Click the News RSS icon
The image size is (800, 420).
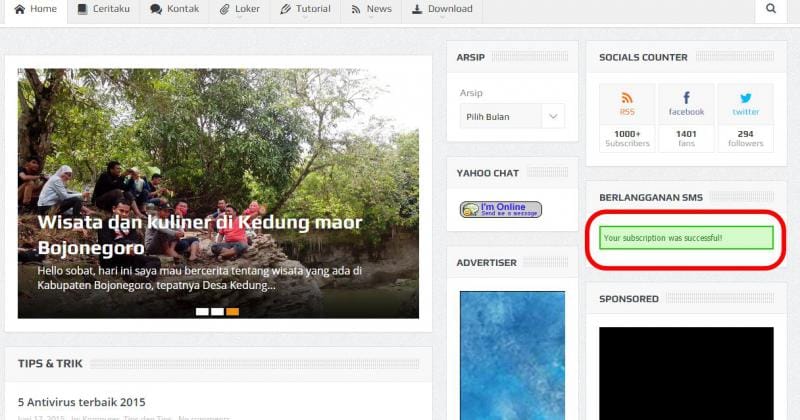click(356, 9)
